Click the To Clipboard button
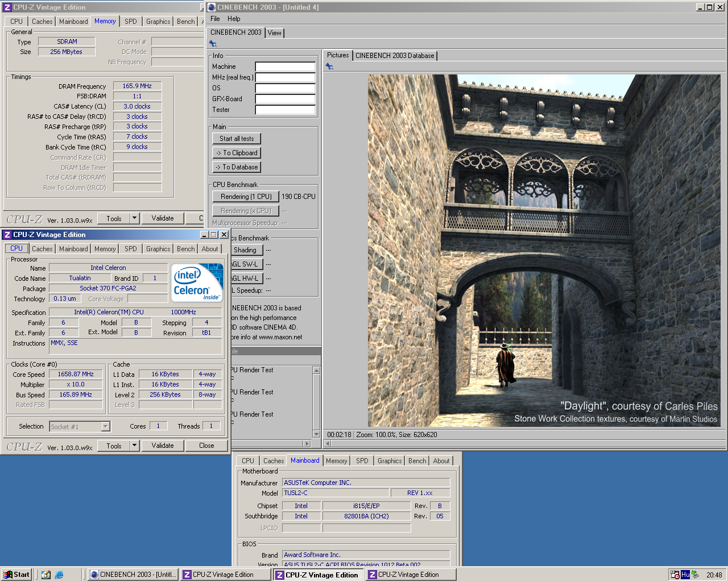The height and width of the screenshot is (582, 728). [237, 153]
